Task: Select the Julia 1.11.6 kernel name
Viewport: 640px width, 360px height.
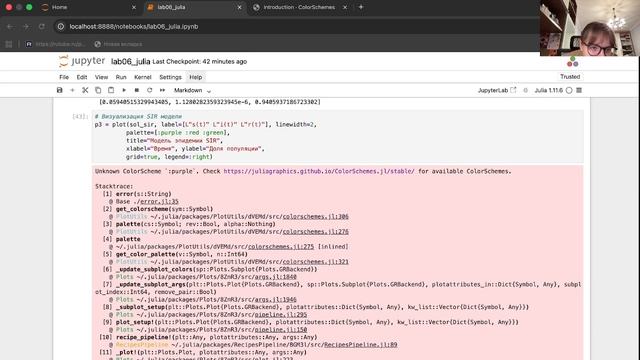Action: tap(549, 90)
